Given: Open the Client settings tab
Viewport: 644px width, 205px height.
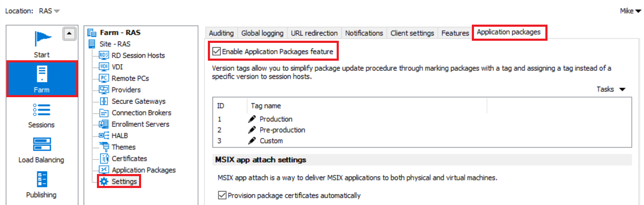Looking at the screenshot, I should click(412, 33).
